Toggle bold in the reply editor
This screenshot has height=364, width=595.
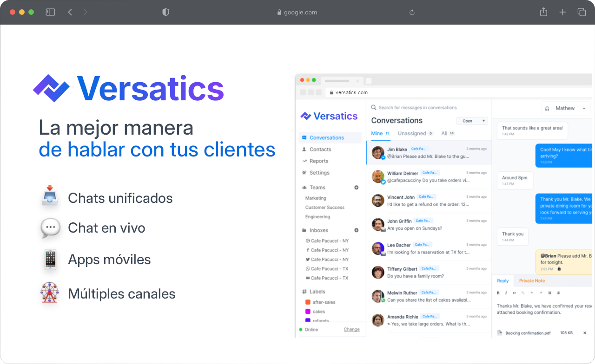[498, 293]
